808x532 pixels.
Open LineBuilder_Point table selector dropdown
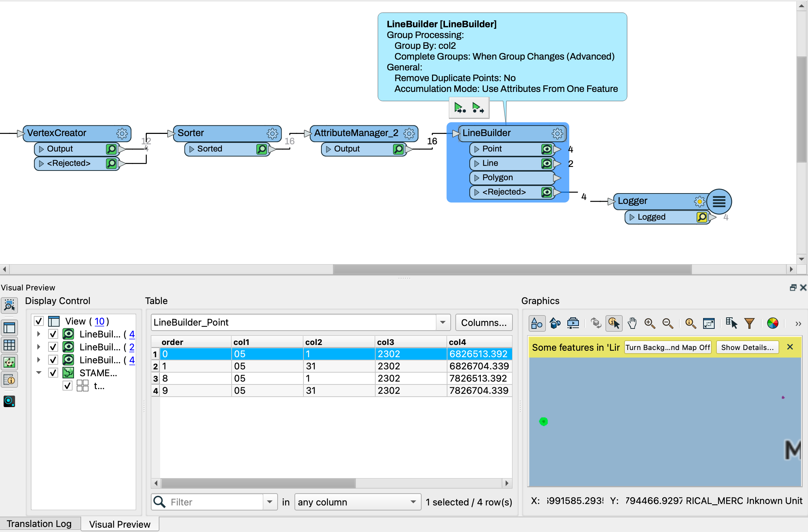443,322
